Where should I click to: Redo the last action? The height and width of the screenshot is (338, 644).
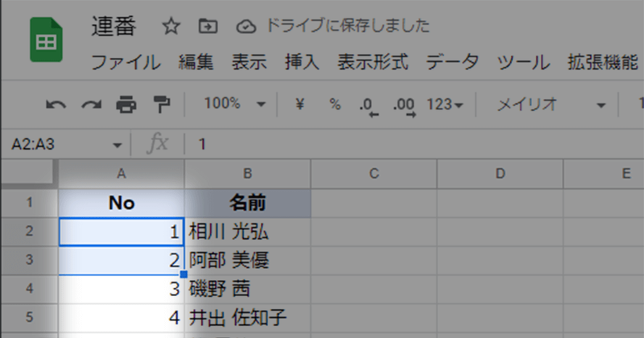[x=91, y=104]
